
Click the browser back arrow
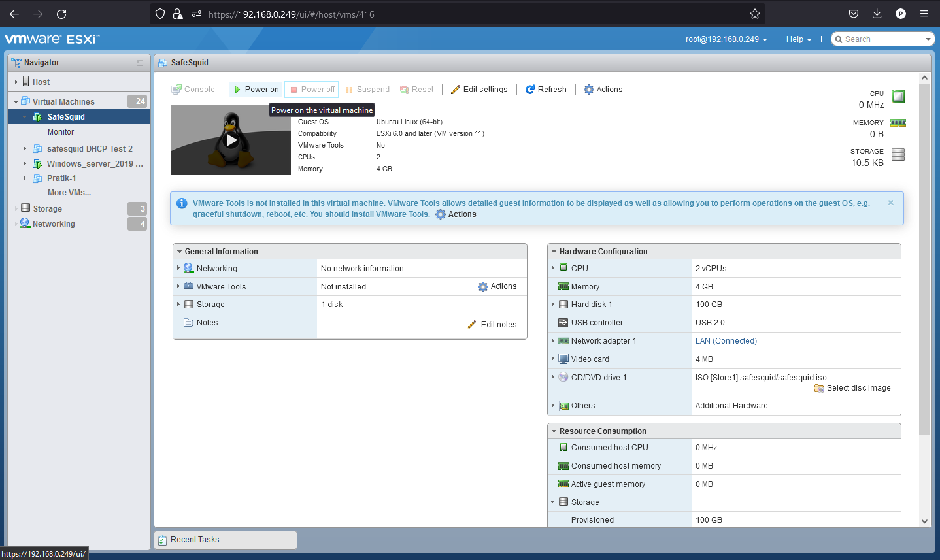click(x=14, y=14)
